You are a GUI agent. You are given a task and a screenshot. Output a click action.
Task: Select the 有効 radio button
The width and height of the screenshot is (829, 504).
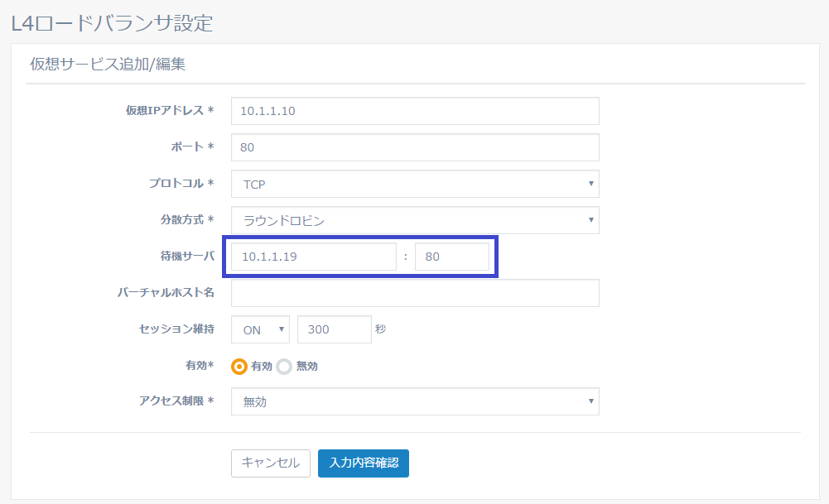pyautogui.click(x=239, y=366)
